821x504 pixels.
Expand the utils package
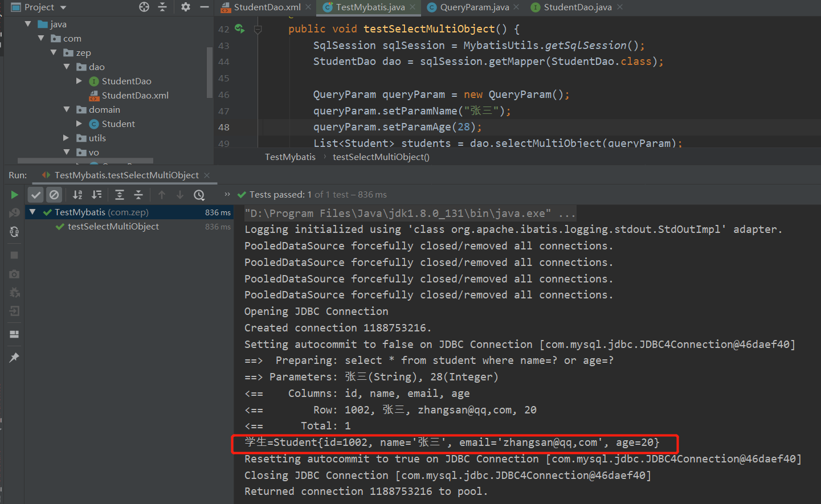pos(66,138)
